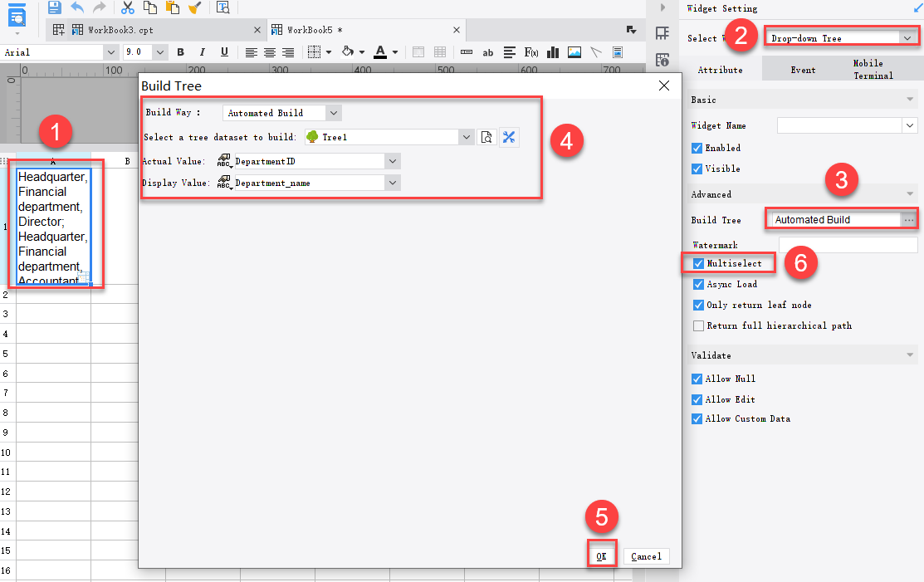Click the Watermark input field

point(847,245)
